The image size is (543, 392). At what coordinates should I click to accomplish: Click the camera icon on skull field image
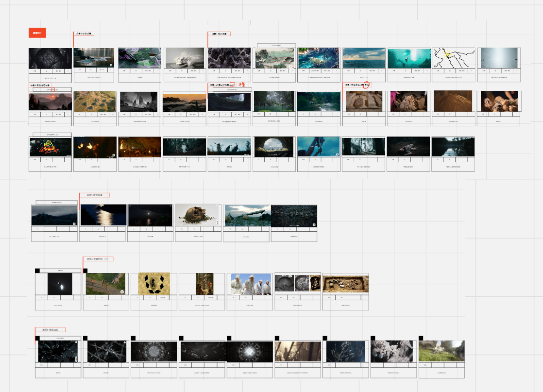tap(314, 225)
